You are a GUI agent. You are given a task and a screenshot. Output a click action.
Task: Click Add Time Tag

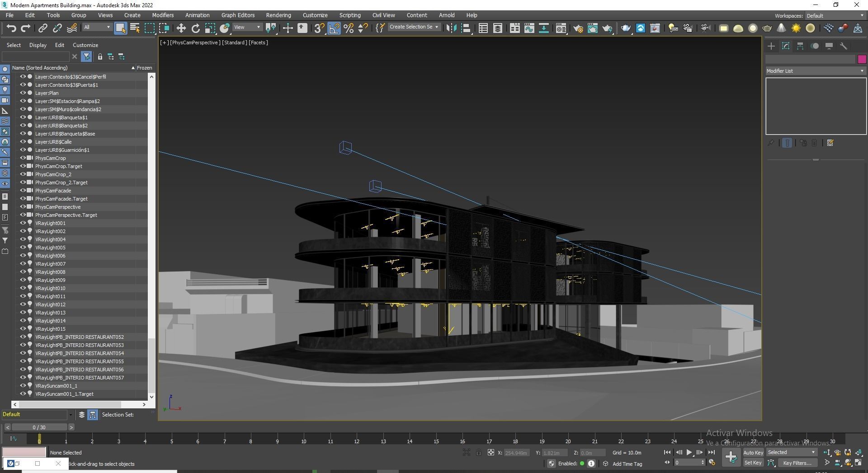[x=627, y=464]
